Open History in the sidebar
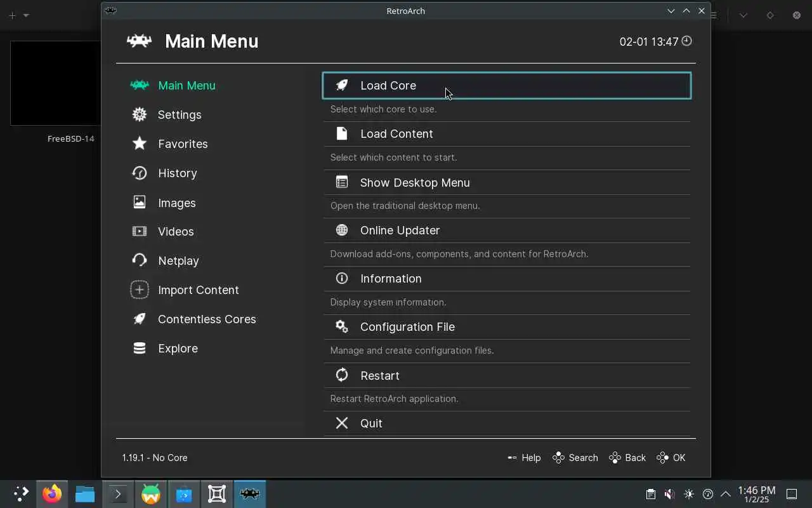Image resolution: width=812 pixels, height=508 pixels. pyautogui.click(x=177, y=173)
